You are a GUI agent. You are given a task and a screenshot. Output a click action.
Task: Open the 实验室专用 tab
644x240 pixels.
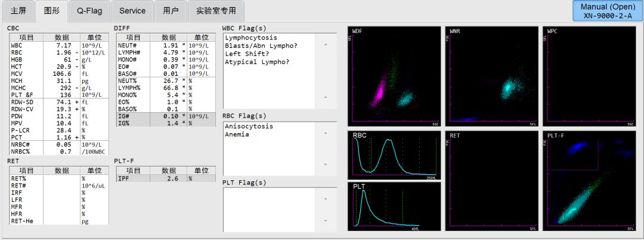pyautogui.click(x=216, y=11)
